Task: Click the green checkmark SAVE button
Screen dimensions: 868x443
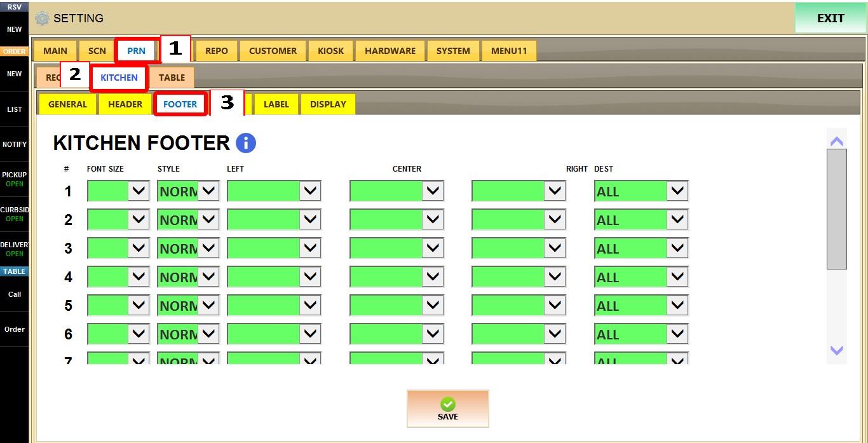Action: [x=447, y=409]
